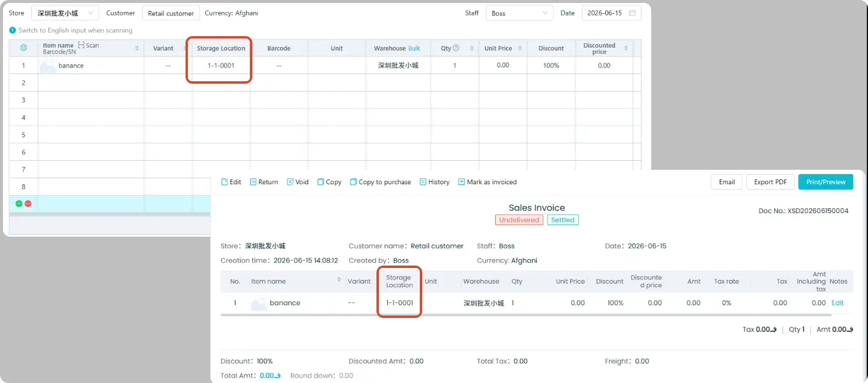Viewport: 868px width, 383px height.
Task: Click the blue info icon by scanning hint
Action: click(x=13, y=30)
